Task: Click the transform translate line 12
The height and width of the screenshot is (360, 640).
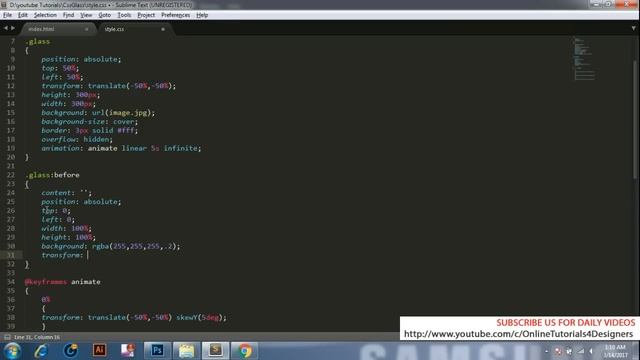Action: coord(109,86)
